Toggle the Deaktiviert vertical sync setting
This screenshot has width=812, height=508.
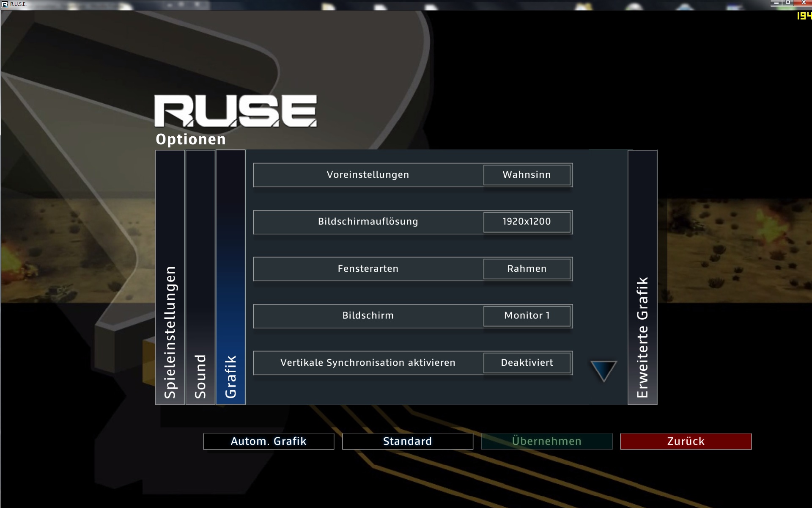tap(527, 363)
